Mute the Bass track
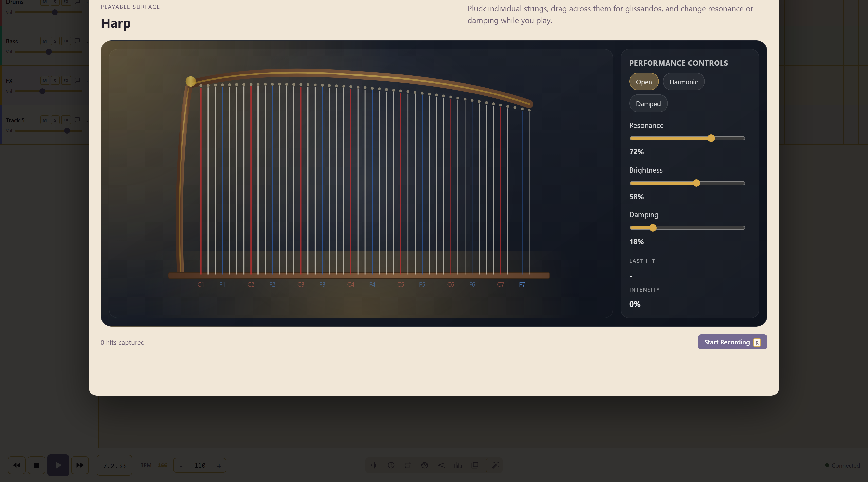This screenshot has height=482, width=868. pos(45,41)
